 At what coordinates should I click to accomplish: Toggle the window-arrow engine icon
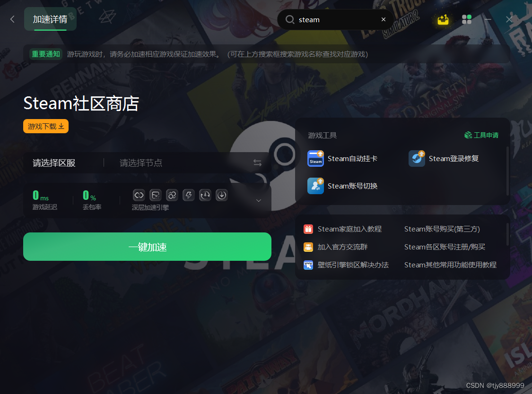point(156,195)
